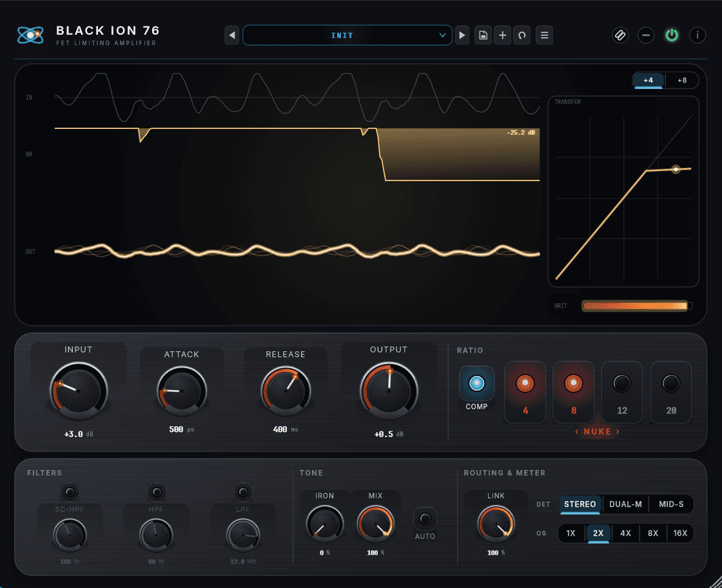Enable the SC-HPF filter toggle
The width and height of the screenshot is (722, 588).
coord(70,492)
